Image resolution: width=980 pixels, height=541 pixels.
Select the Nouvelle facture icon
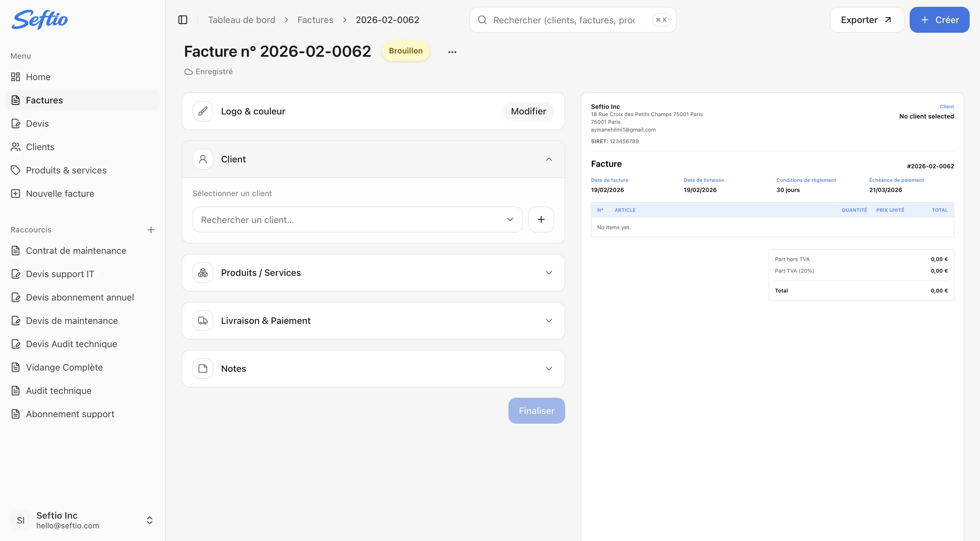(16, 193)
